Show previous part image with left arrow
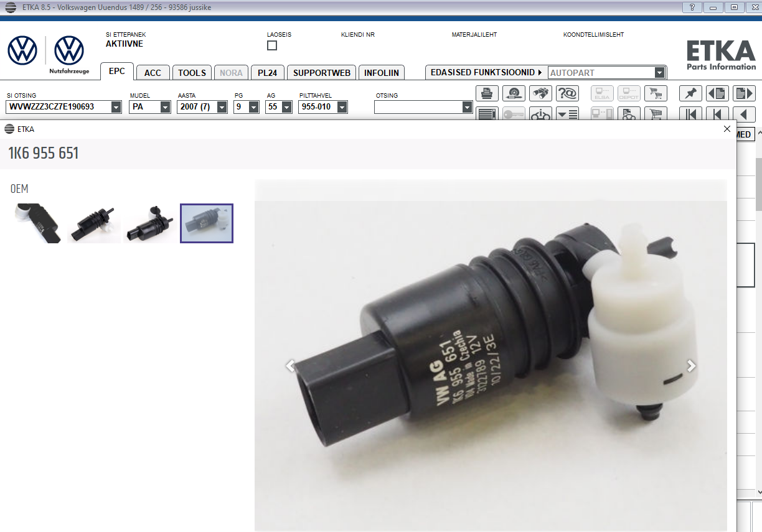The image size is (762, 532). point(290,366)
